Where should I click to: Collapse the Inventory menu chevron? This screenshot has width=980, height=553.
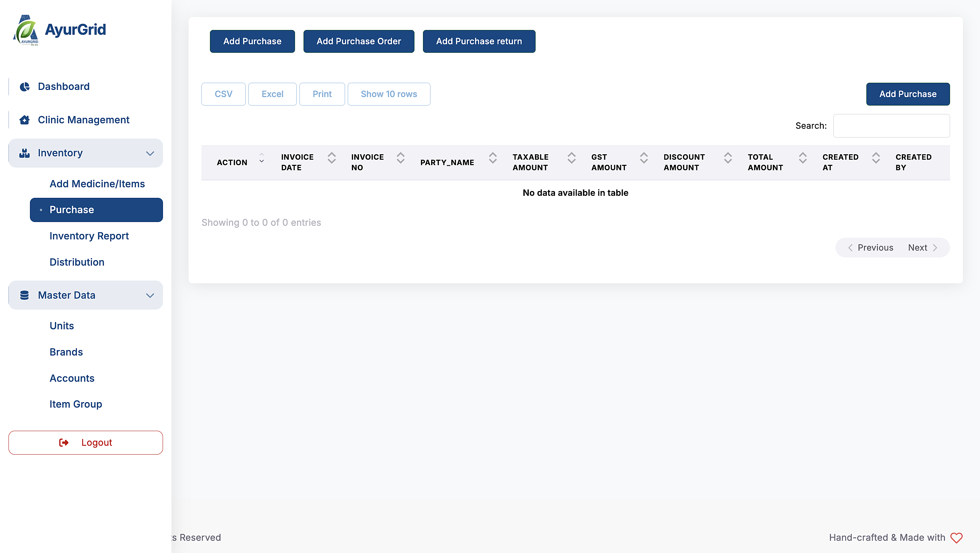pyautogui.click(x=150, y=153)
